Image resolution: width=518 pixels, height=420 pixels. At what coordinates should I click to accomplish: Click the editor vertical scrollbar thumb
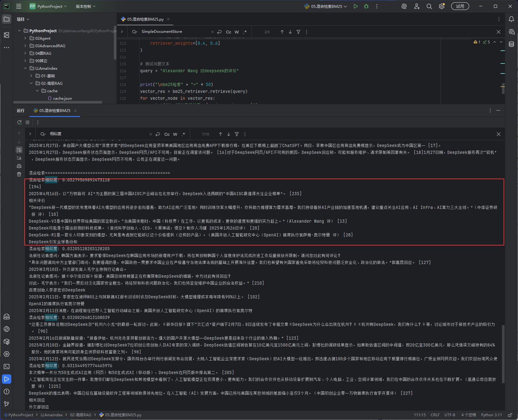point(503,89)
